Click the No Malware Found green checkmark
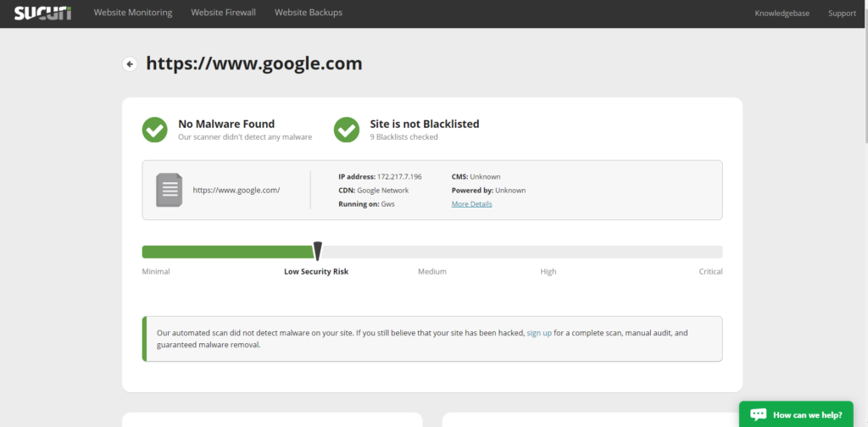 155,130
